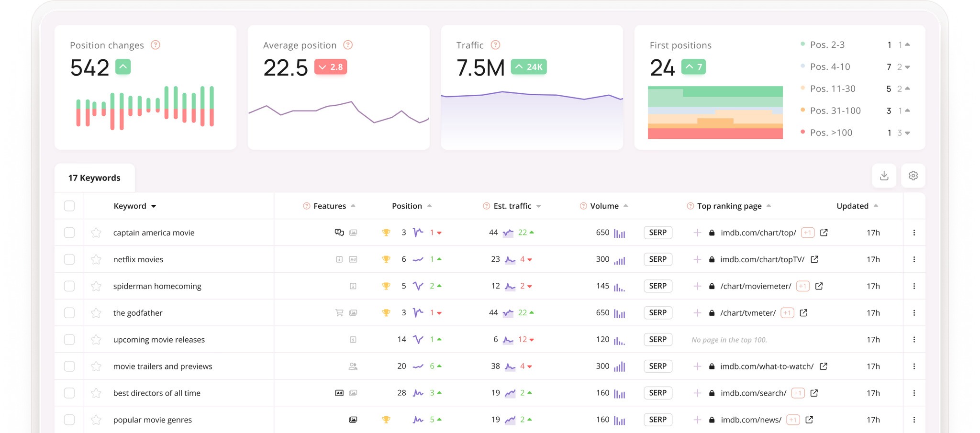
Task: Click the Average position line chart
Action: [339, 112]
